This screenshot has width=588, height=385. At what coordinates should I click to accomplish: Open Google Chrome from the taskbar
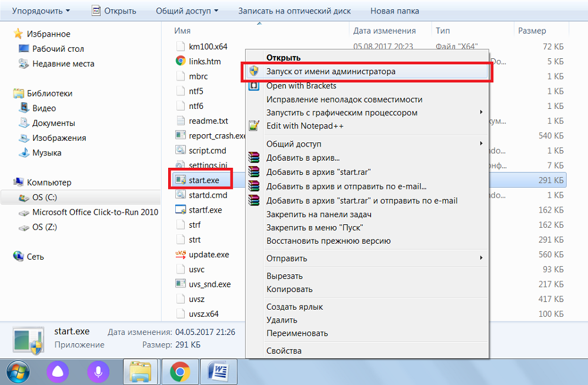(x=180, y=372)
